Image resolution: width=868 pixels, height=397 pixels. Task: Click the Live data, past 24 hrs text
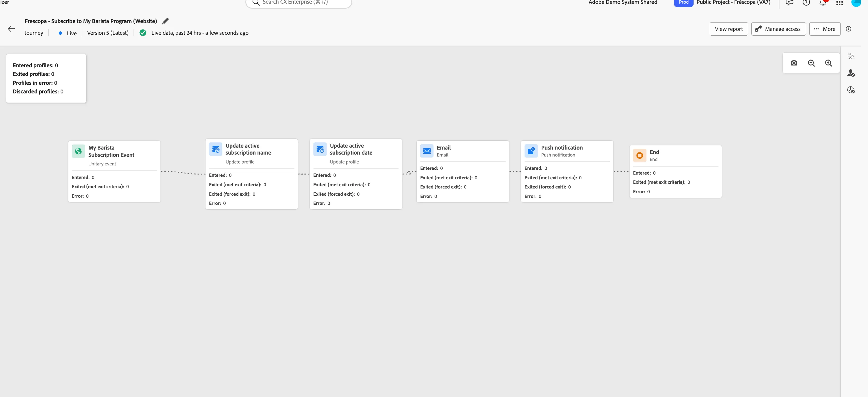pos(200,33)
